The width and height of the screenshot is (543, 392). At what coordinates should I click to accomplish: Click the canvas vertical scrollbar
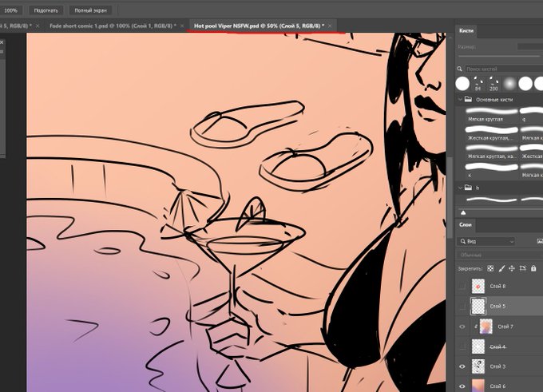click(450, 197)
